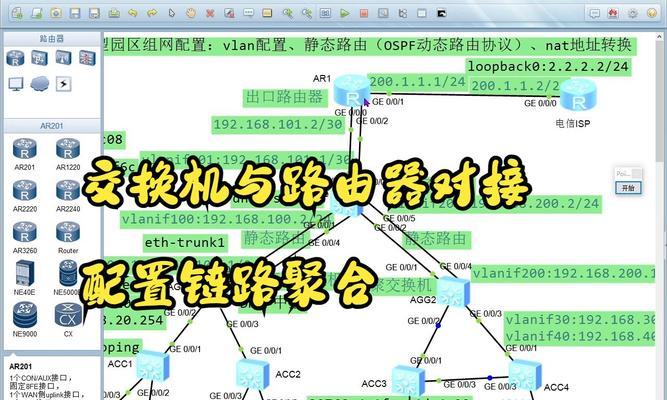Screen dimensions: 667x400
Task: Select the PC terminal device category
Action: 16,84
